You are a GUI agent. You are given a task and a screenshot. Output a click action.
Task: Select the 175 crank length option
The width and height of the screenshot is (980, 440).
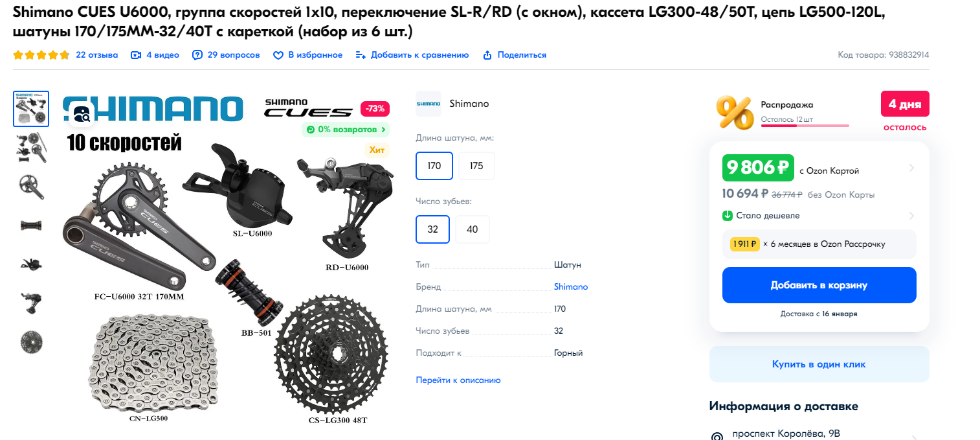click(476, 166)
